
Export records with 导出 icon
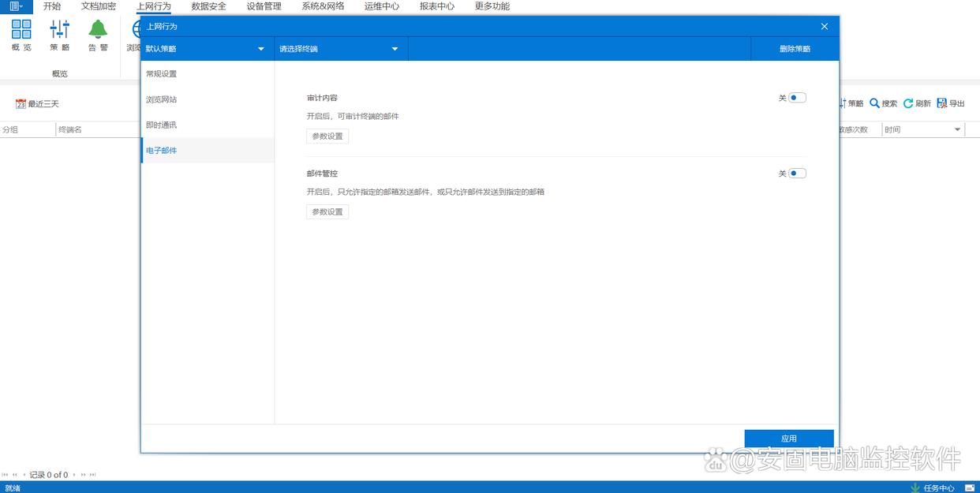tap(941, 103)
